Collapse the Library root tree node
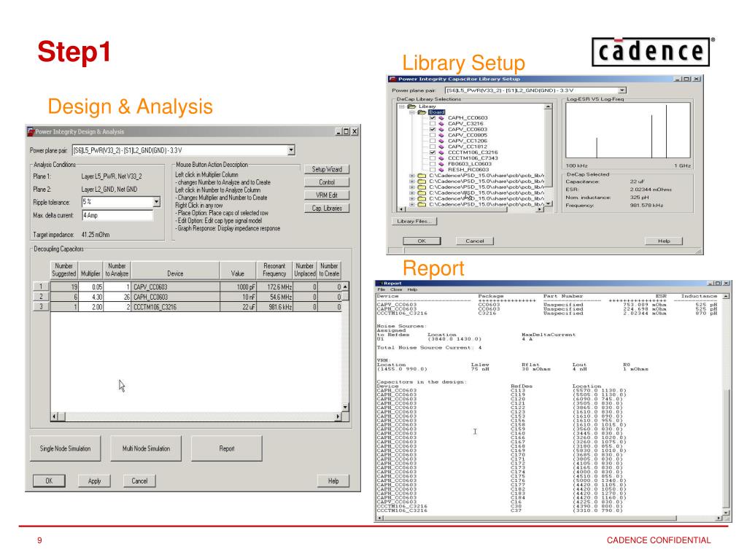This screenshot has height=560, width=747. tap(402, 106)
